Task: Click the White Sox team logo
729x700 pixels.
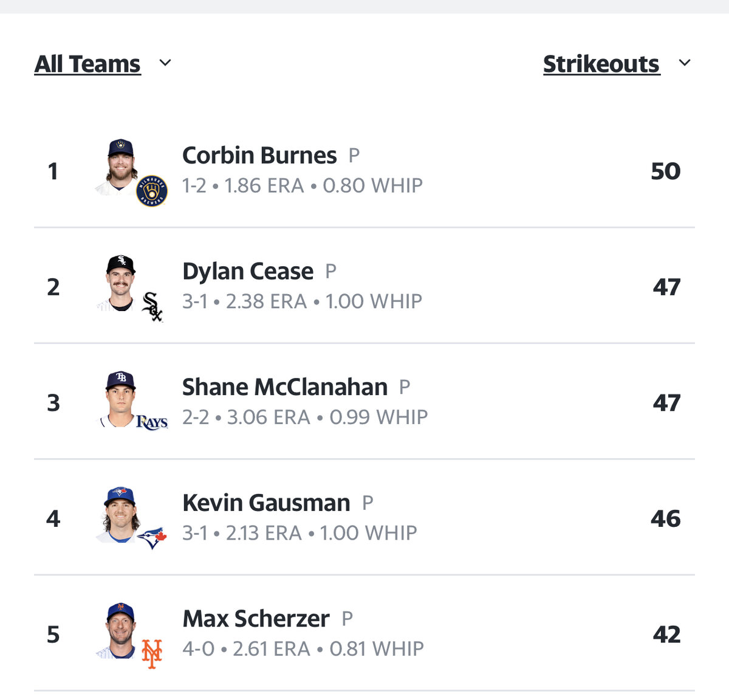Action: coord(152,307)
